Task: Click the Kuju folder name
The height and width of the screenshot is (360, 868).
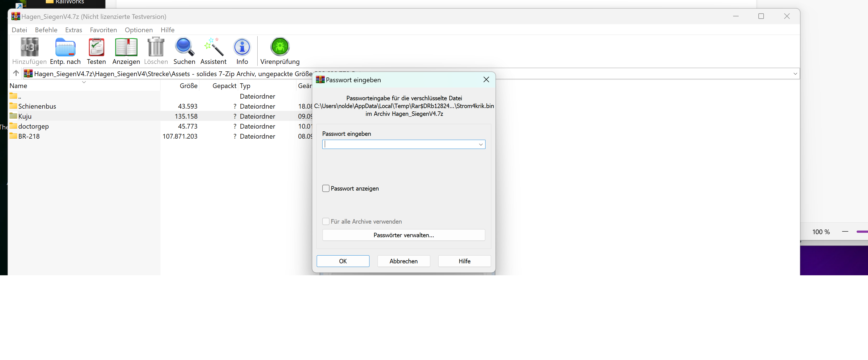Action: 25,116
